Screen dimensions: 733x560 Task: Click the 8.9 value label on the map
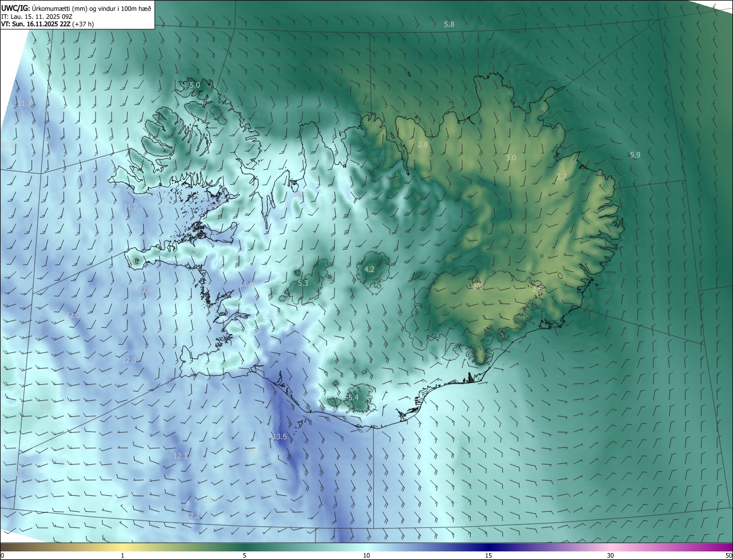(x=45, y=407)
